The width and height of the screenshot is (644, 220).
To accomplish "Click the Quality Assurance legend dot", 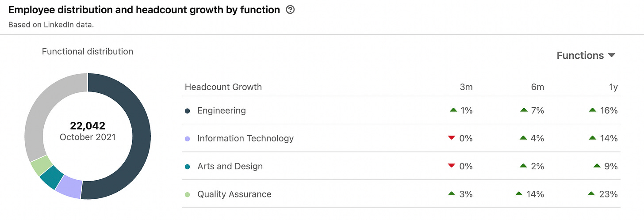I will point(187,194).
